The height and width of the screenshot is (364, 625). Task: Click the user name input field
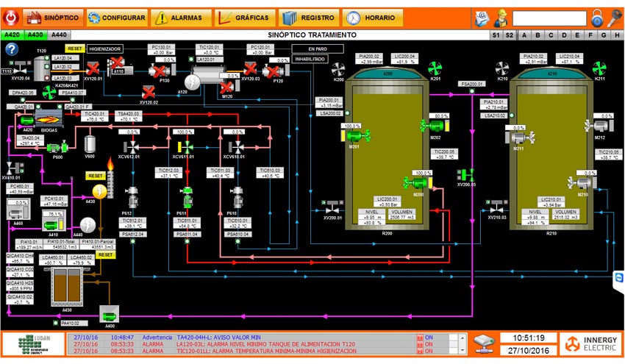pyautogui.click(x=549, y=18)
